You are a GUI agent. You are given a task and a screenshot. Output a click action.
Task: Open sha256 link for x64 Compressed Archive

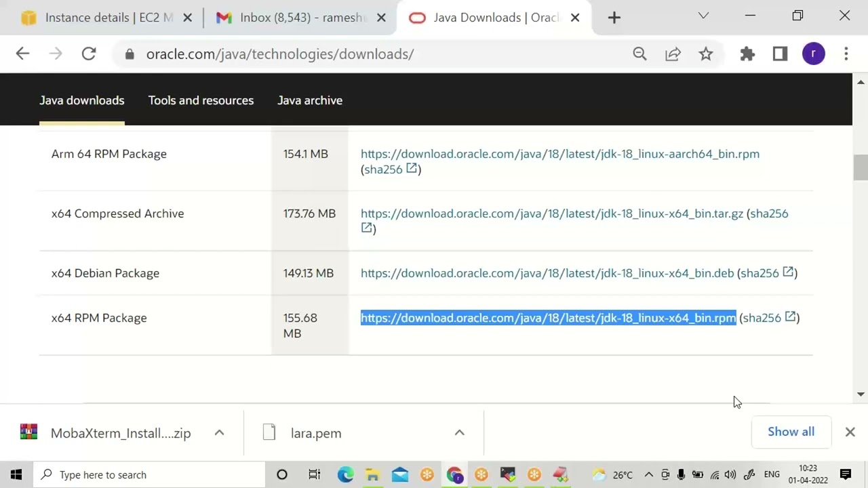click(769, 213)
